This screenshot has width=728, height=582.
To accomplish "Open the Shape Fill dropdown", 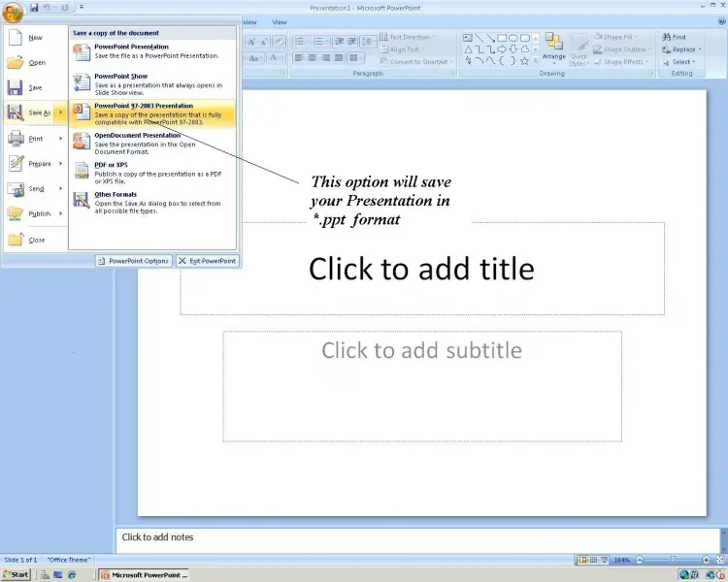I will pos(617,37).
